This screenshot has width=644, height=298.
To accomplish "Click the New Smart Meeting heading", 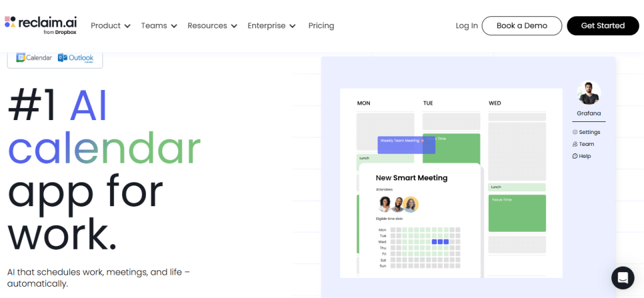I will click(x=411, y=178).
